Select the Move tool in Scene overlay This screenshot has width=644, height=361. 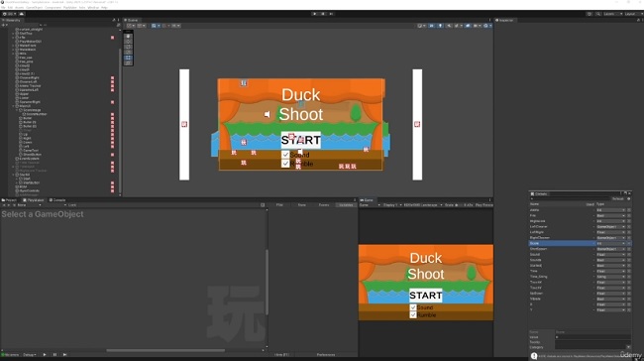click(x=128, y=42)
